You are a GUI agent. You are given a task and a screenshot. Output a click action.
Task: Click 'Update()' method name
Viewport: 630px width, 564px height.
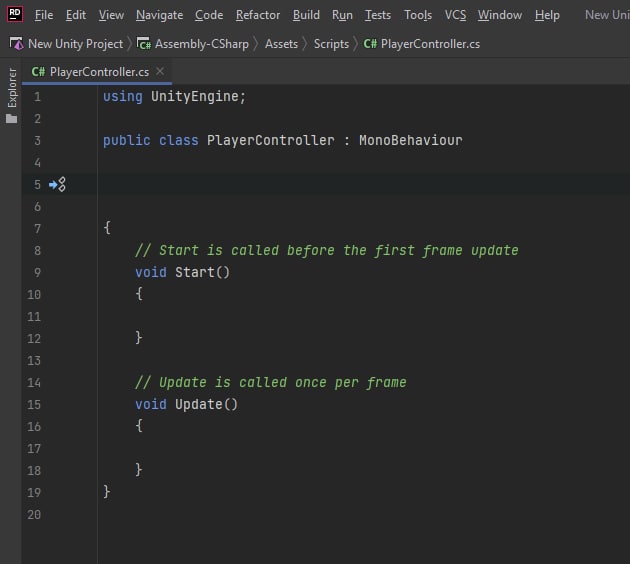tap(206, 404)
